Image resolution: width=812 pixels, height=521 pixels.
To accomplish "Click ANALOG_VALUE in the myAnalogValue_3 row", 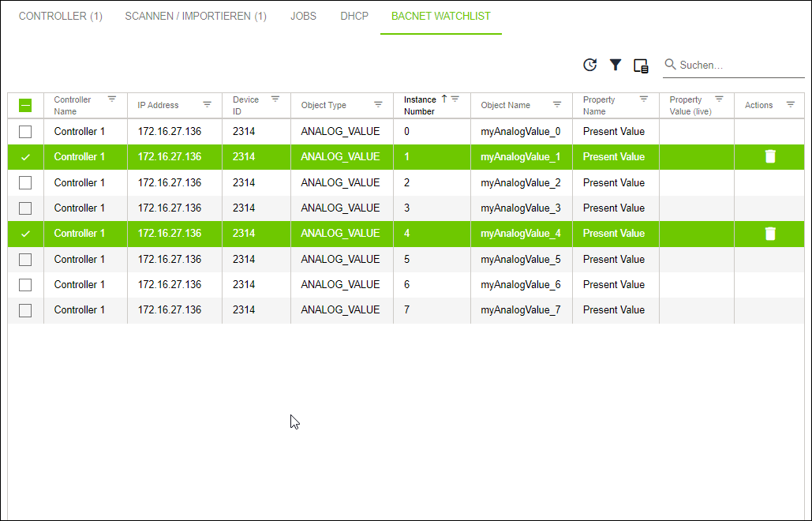I will click(340, 208).
